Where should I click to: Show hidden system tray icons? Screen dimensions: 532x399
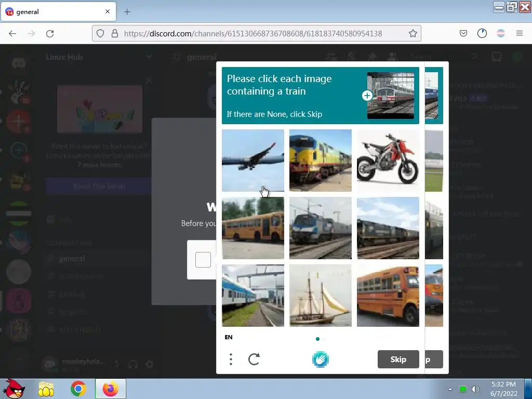point(450,389)
